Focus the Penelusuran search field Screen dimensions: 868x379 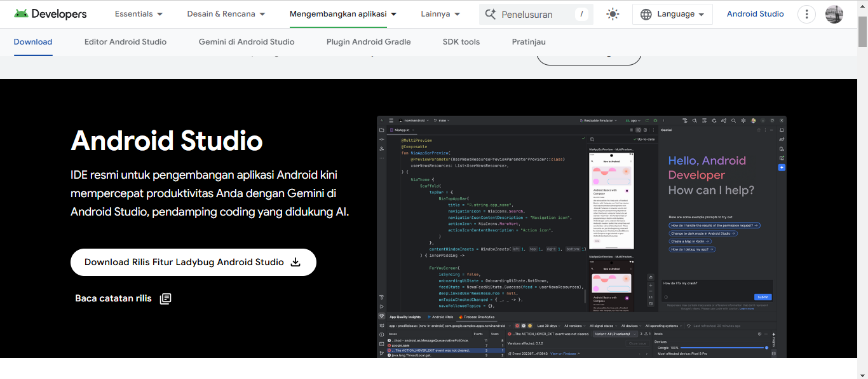[x=536, y=14]
